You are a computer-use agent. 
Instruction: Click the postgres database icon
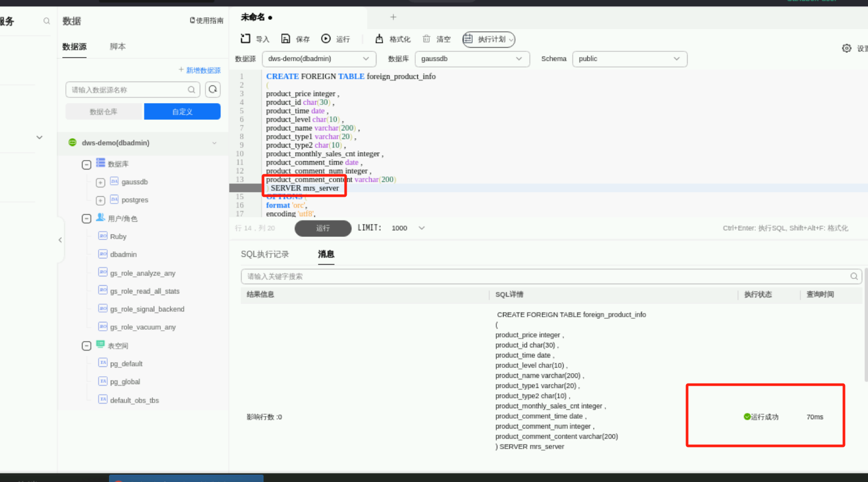click(x=114, y=199)
